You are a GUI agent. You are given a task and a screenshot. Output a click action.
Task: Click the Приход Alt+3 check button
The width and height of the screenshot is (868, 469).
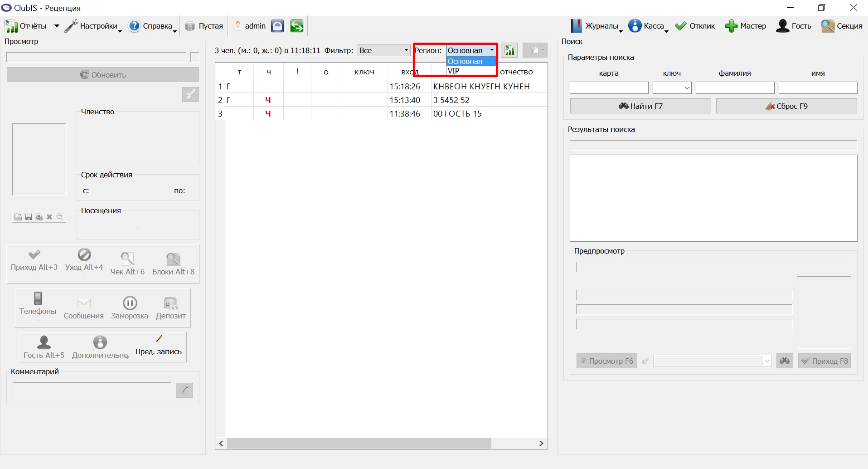(x=34, y=263)
